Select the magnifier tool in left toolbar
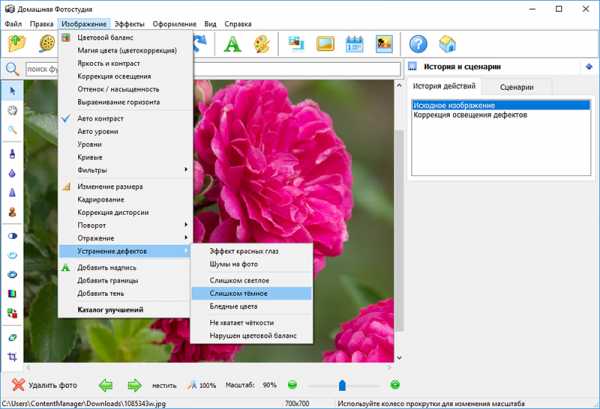The image size is (600, 409). [x=12, y=130]
